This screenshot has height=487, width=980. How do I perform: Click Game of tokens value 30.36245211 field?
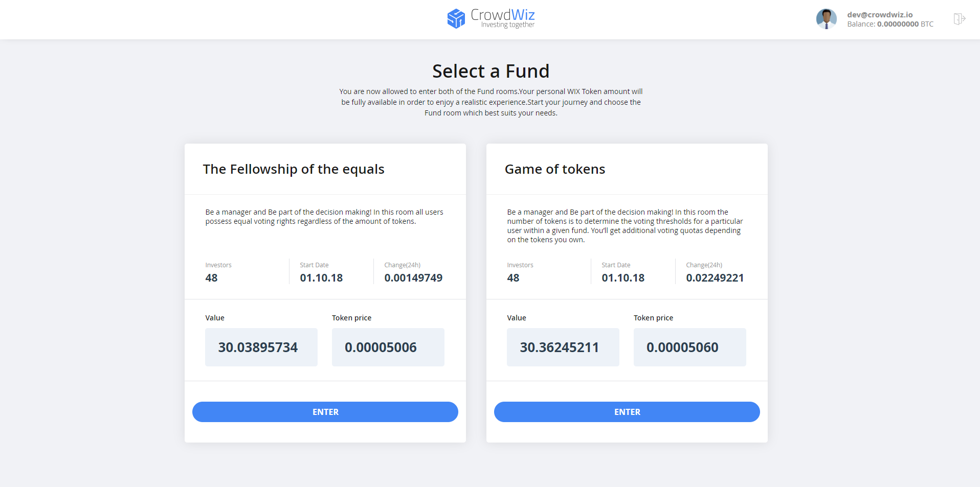(563, 347)
